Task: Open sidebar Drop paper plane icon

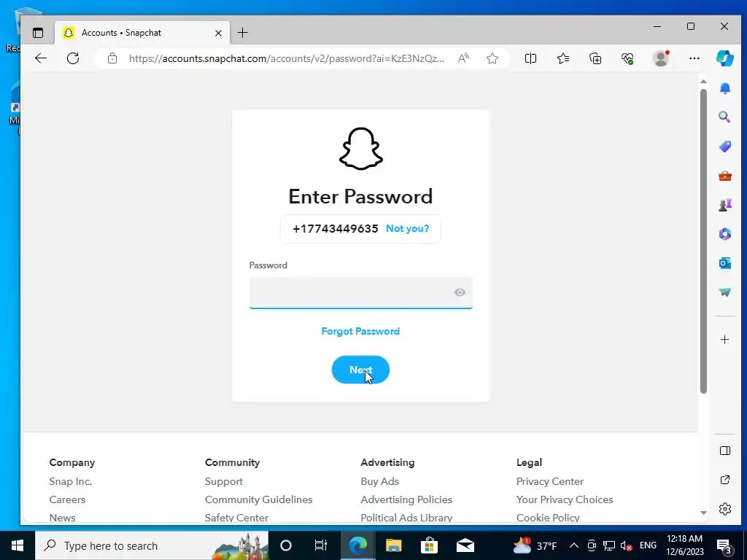Action: [724, 292]
